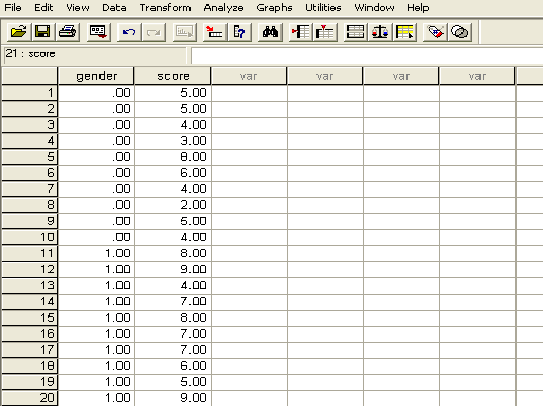Screen dimensions: 543x406
Task: Select the score column header
Action: pos(173,76)
